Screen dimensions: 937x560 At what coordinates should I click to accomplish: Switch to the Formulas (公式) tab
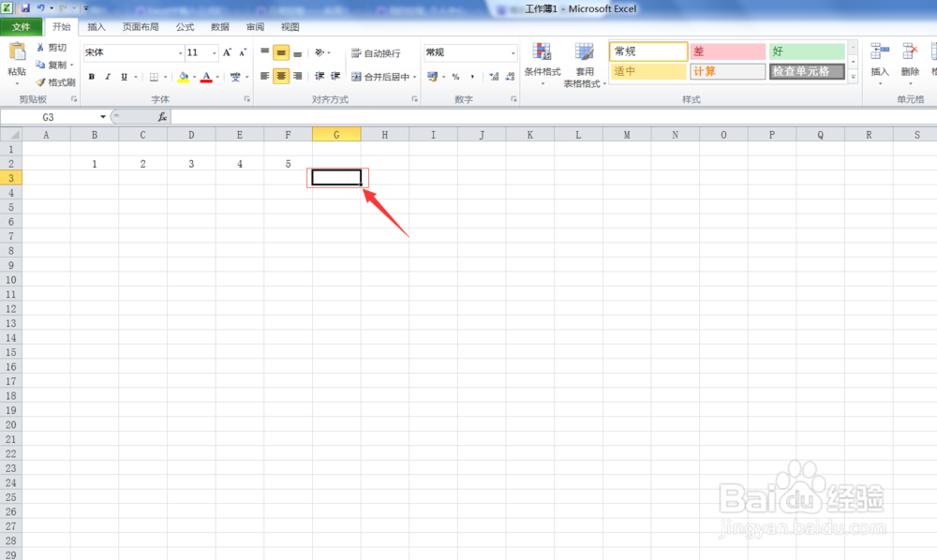tap(185, 27)
